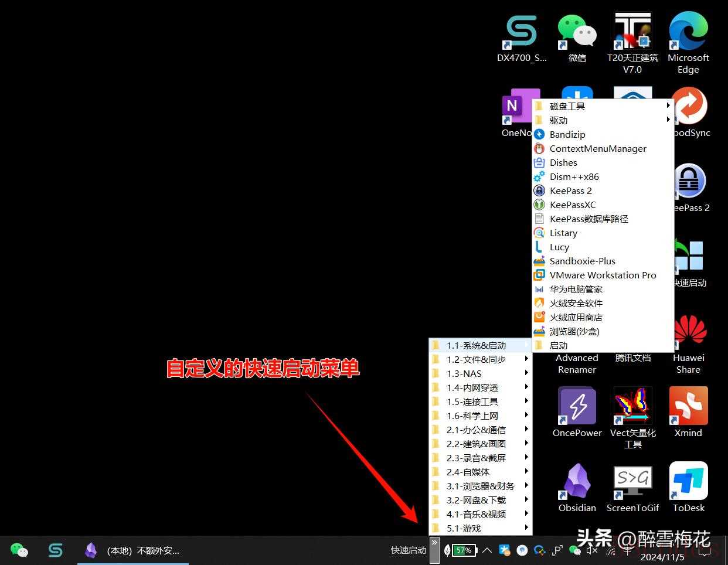Click the 快速启动 toolbar chevron

click(x=434, y=550)
